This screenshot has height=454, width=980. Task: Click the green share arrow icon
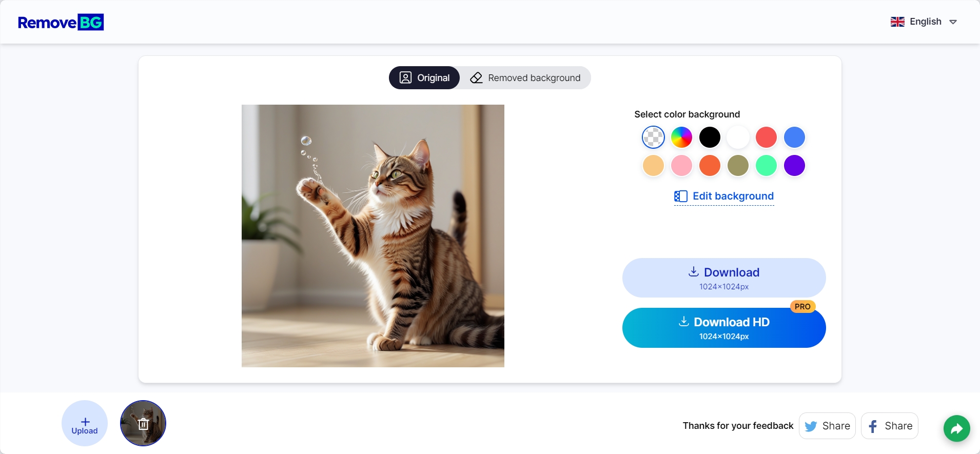coord(956,428)
